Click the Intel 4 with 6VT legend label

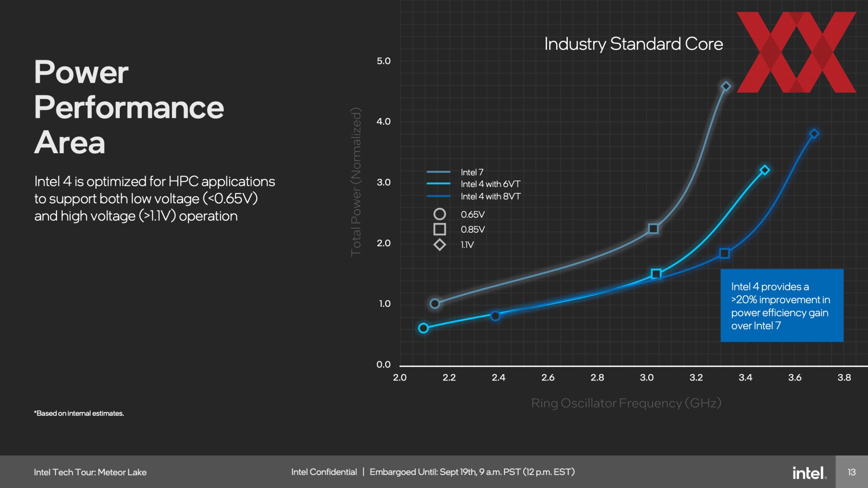click(x=491, y=184)
